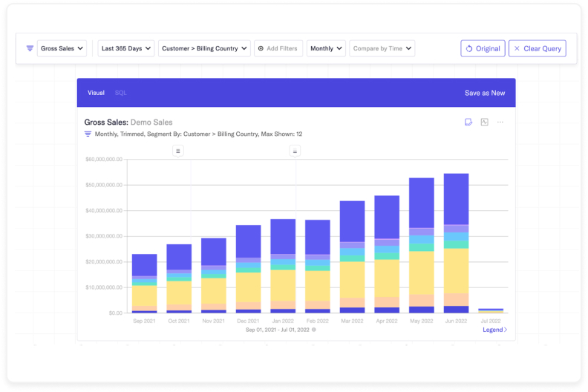Click the annotation note icon on chart header
Viewport: 588px width, 392px height.
tap(468, 122)
